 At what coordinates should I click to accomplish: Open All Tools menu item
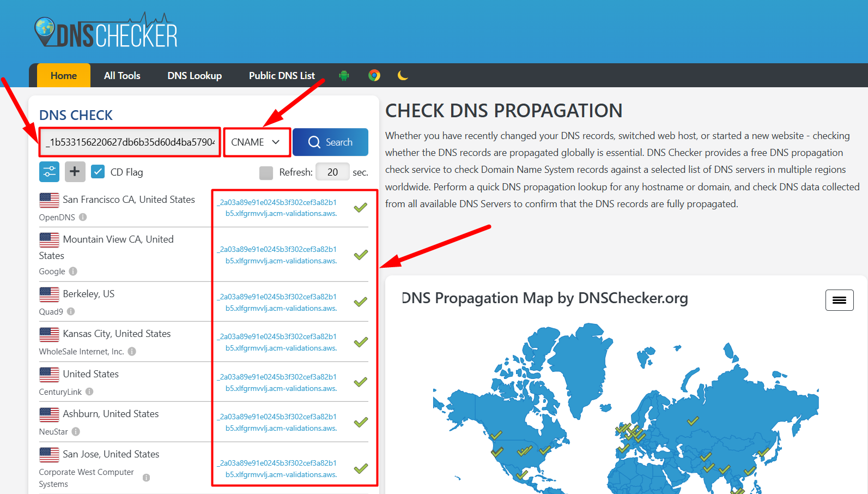click(122, 75)
